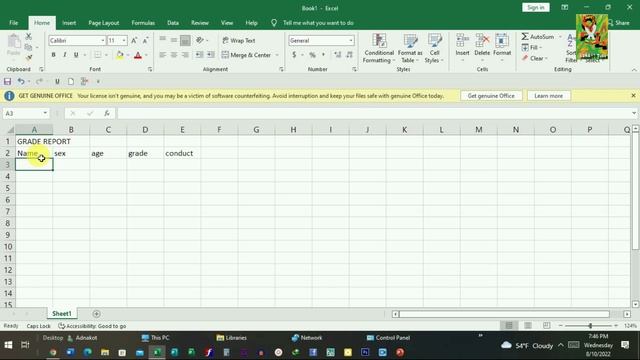640x360 pixels.
Task: Apply Accounting dollar format
Action: [294, 55]
